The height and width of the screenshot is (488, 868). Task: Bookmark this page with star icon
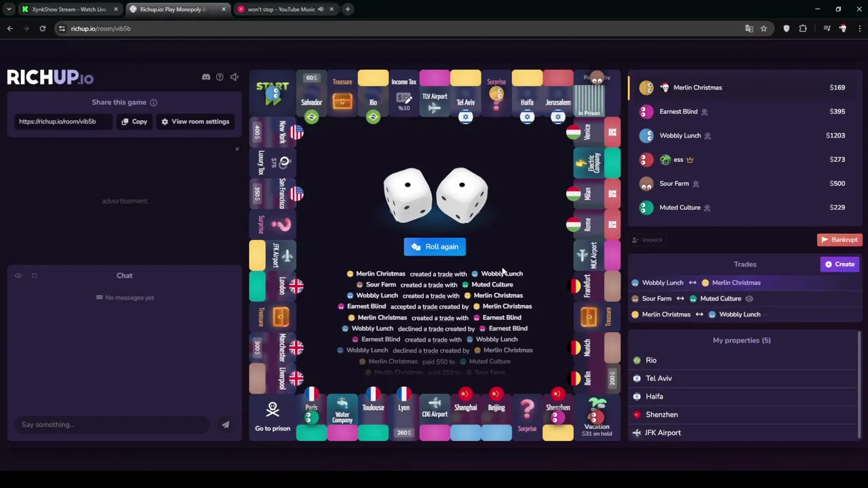[764, 28]
